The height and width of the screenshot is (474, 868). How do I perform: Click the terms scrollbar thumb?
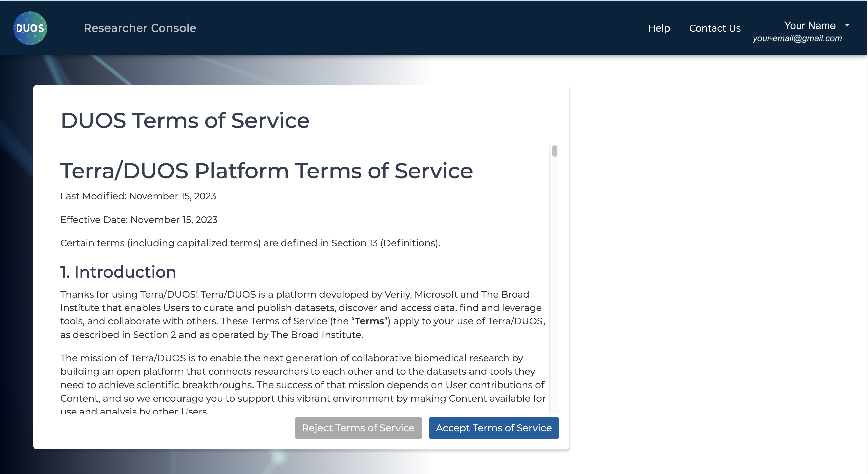pyautogui.click(x=554, y=151)
